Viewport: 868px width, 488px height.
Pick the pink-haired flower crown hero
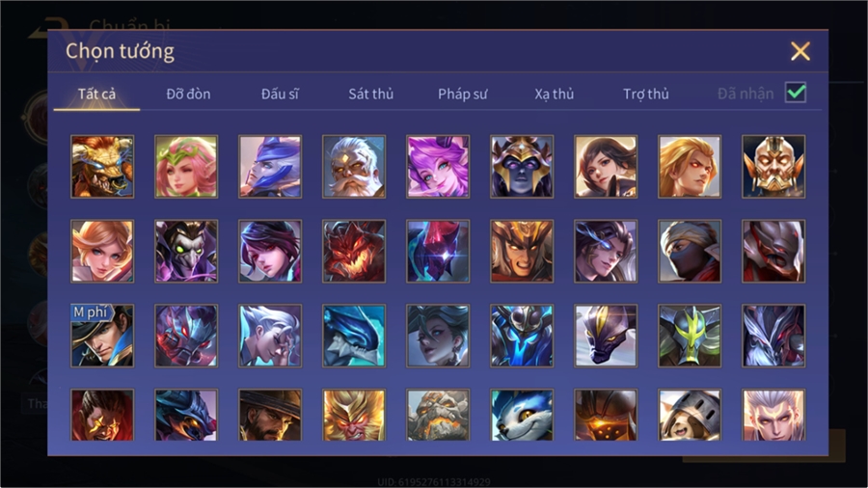[186, 167]
